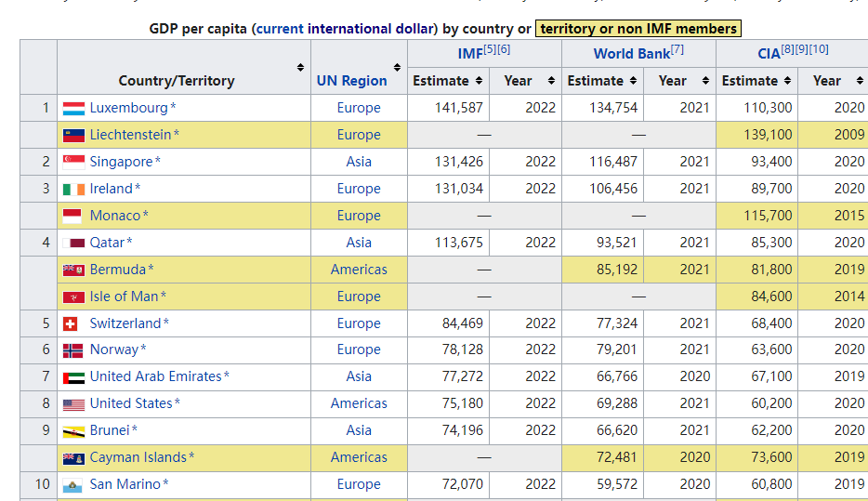The width and height of the screenshot is (868, 501).
Task: Click the Americas region link for Cayman Islands
Action: tap(359, 457)
